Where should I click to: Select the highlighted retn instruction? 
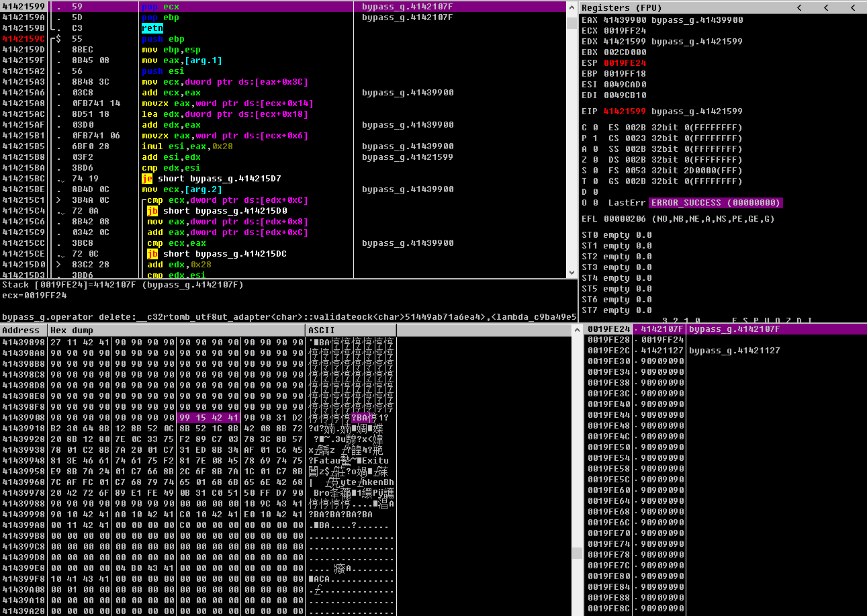[152, 28]
